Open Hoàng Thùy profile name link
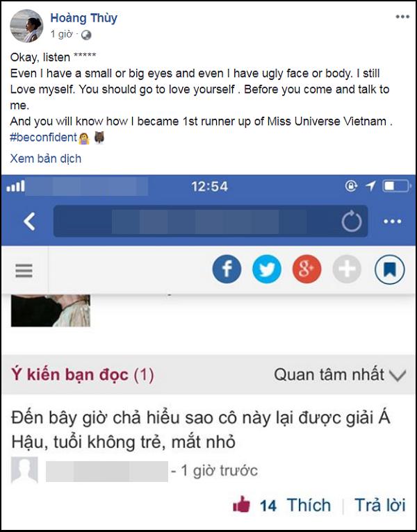 click(84, 18)
